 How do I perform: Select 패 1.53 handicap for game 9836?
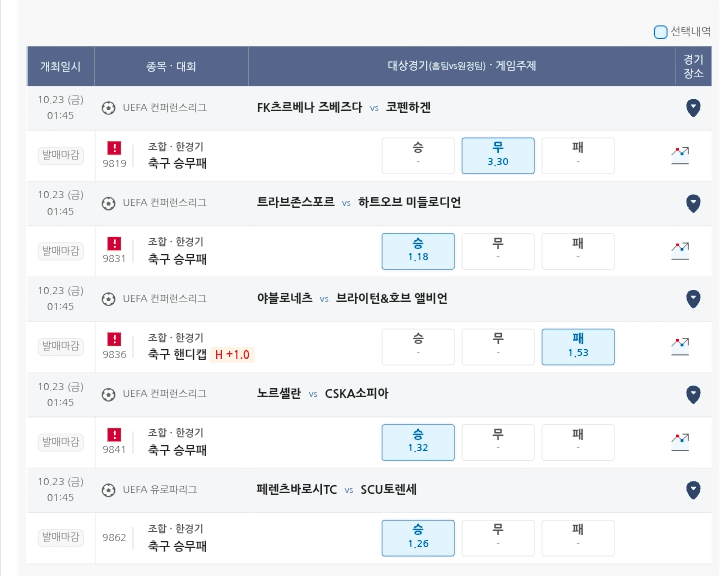point(578,347)
